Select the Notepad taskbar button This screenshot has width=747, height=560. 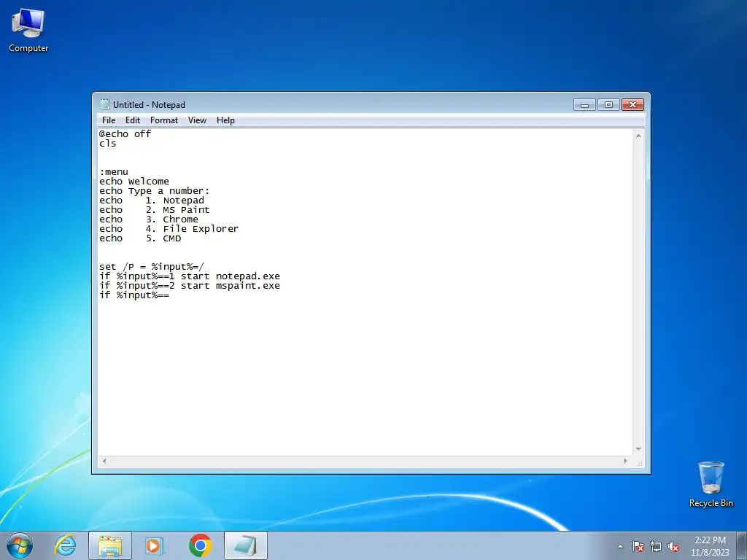pyautogui.click(x=246, y=545)
